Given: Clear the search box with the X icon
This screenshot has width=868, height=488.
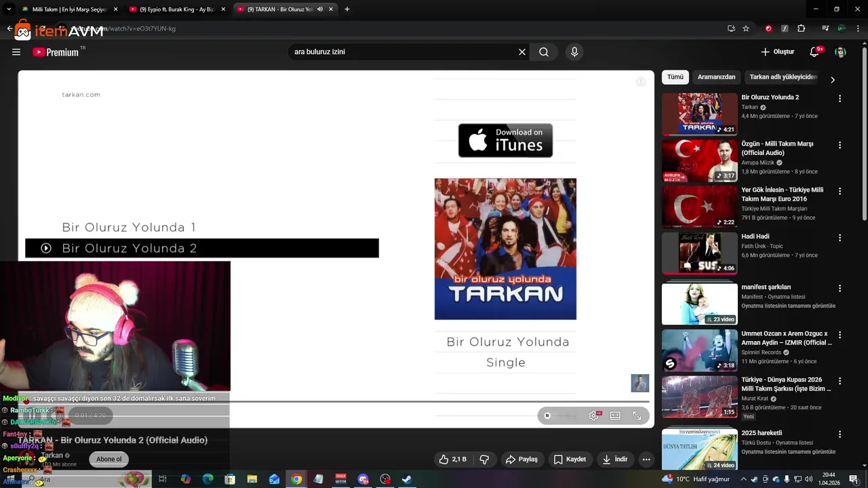Looking at the screenshot, I should point(522,52).
